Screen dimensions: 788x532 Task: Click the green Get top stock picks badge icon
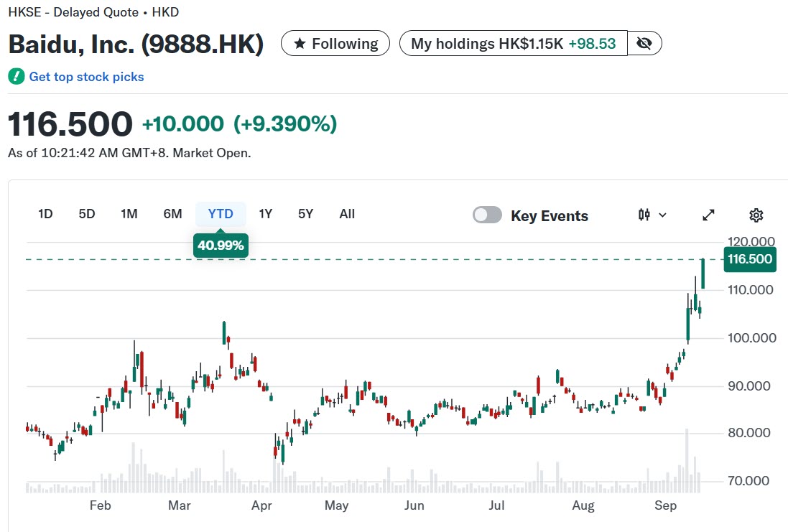pos(16,76)
